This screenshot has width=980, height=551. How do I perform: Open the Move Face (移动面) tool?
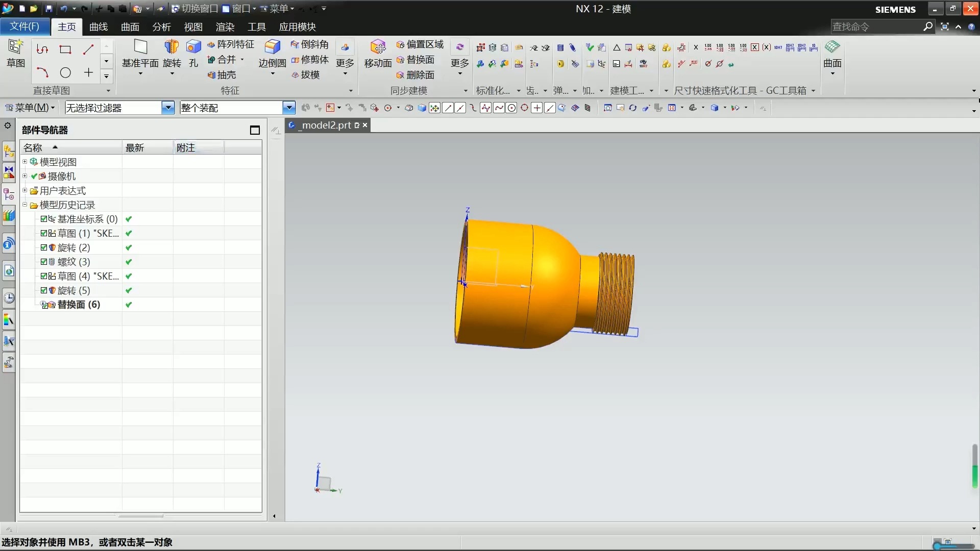pos(378,47)
